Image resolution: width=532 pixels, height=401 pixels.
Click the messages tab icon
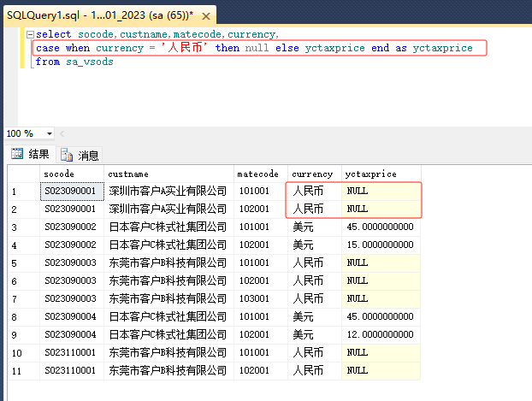67,155
